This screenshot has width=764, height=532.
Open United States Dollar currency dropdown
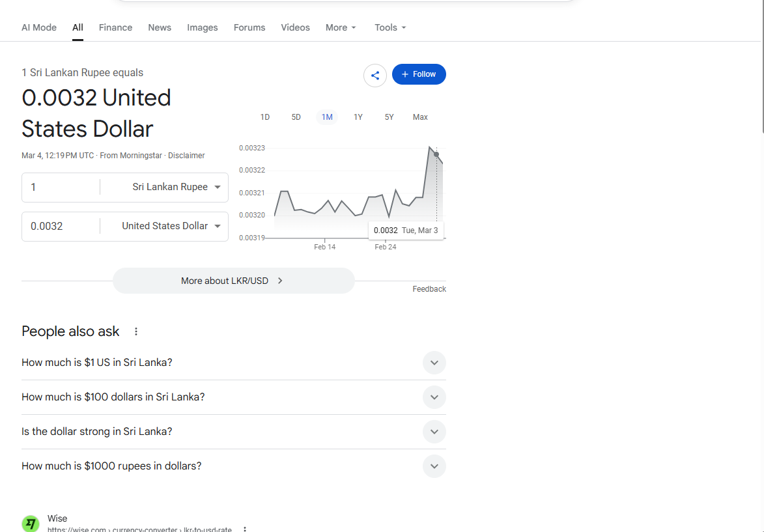pos(171,227)
